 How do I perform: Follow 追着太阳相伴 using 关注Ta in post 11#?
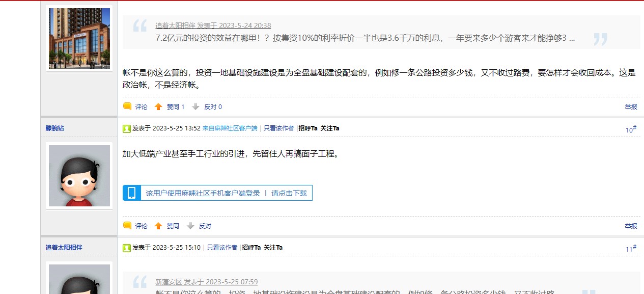[273, 248]
